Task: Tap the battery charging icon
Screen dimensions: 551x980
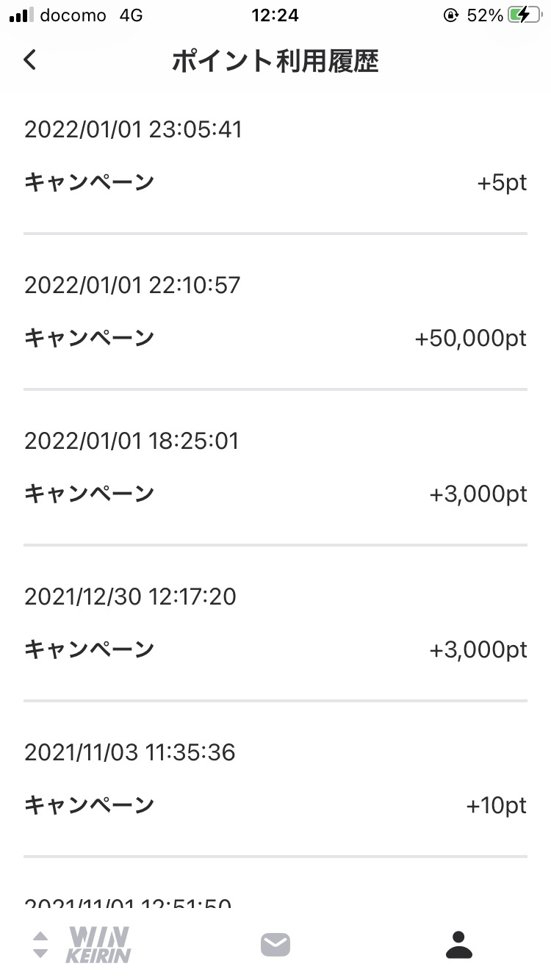Action: (525, 15)
